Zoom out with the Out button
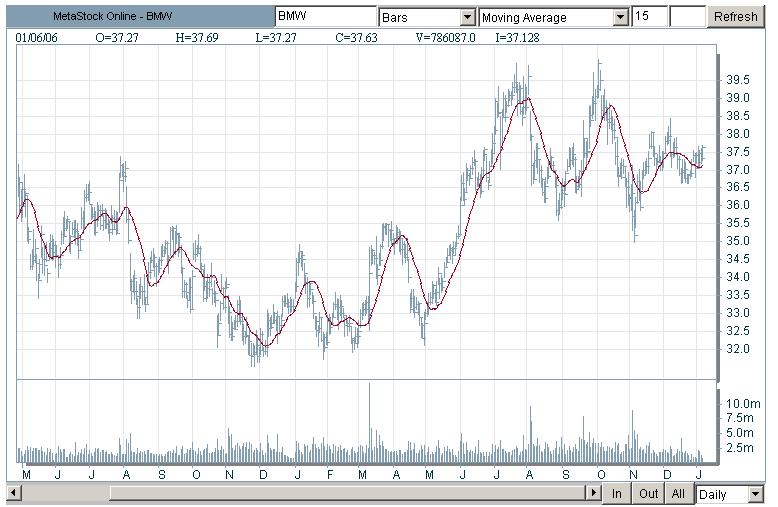Screen dimensions: 778x507 click(x=648, y=494)
